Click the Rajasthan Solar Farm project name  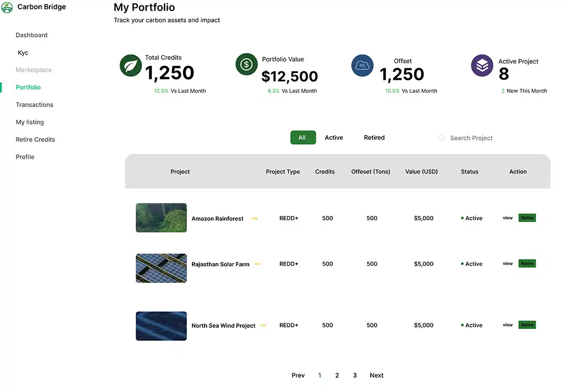[220, 264]
